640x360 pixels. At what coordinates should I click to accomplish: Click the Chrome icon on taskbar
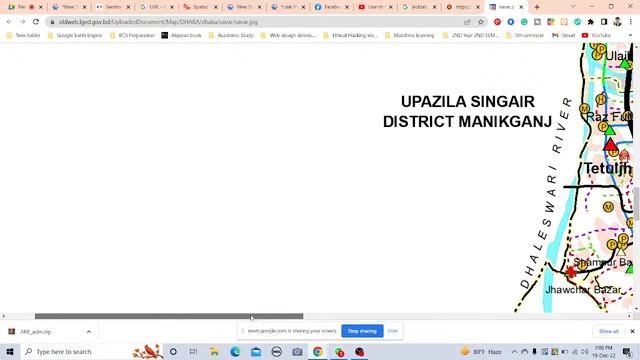point(318,351)
